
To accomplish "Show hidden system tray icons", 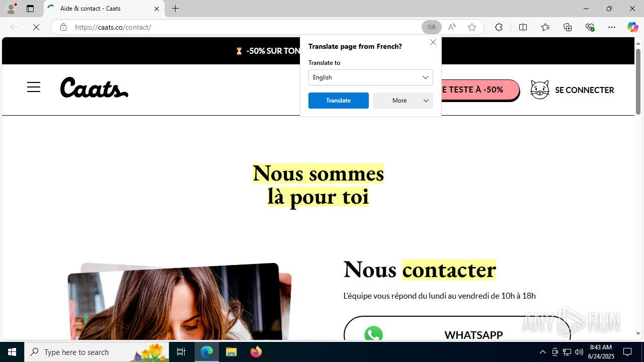I will pos(542,352).
